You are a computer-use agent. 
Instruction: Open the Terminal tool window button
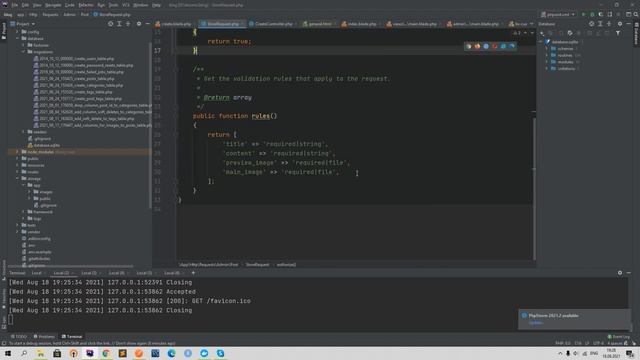coord(72,337)
